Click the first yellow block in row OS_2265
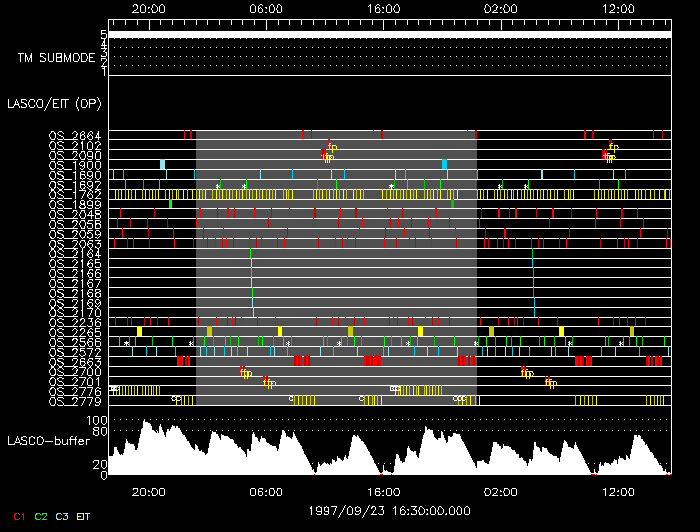700x532 pixels. tap(139, 331)
